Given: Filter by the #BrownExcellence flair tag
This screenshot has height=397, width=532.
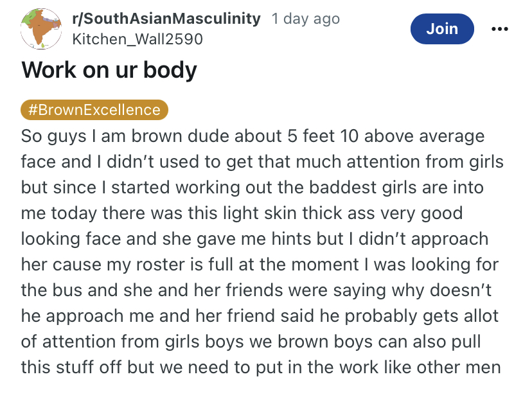Looking at the screenshot, I should [94, 110].
